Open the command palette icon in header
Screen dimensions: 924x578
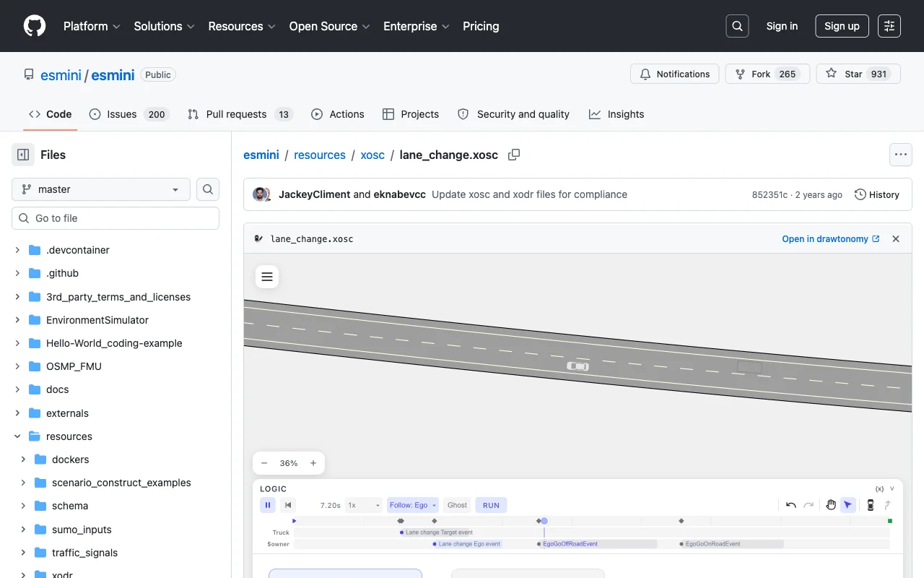coord(889,26)
